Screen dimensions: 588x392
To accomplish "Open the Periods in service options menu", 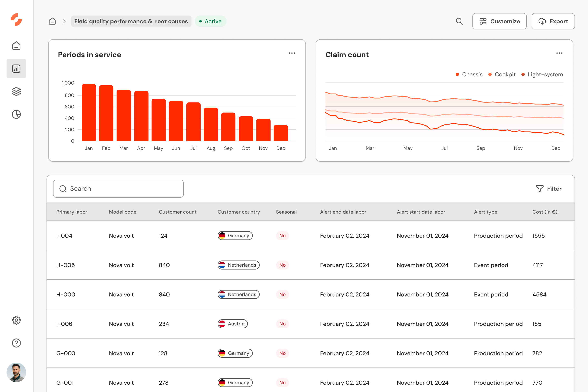I will point(292,53).
